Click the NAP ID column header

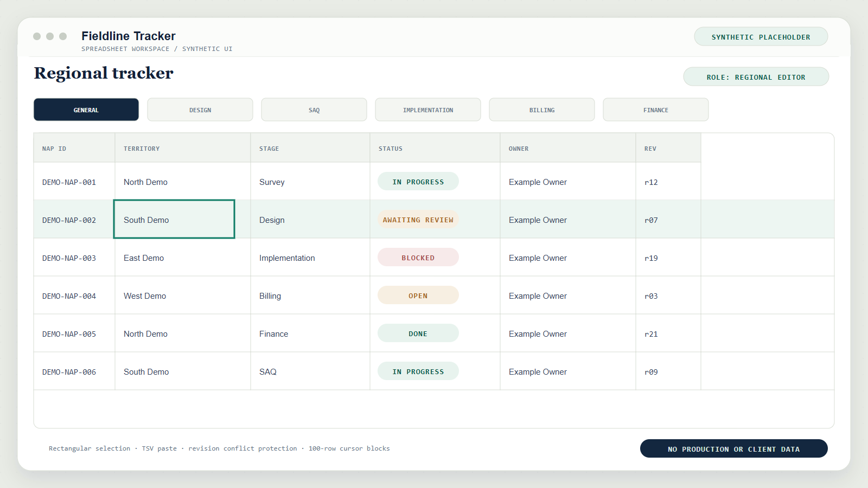point(74,148)
